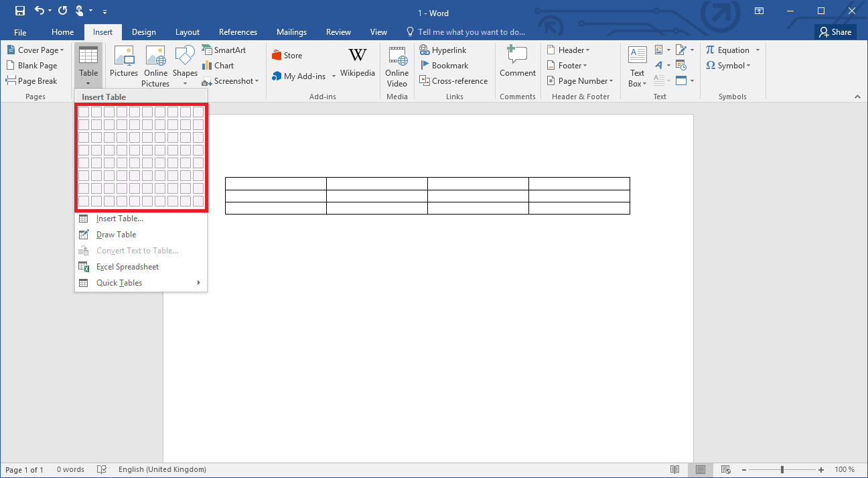Open the Page Number dropdown
The height and width of the screenshot is (478, 868).
580,80
